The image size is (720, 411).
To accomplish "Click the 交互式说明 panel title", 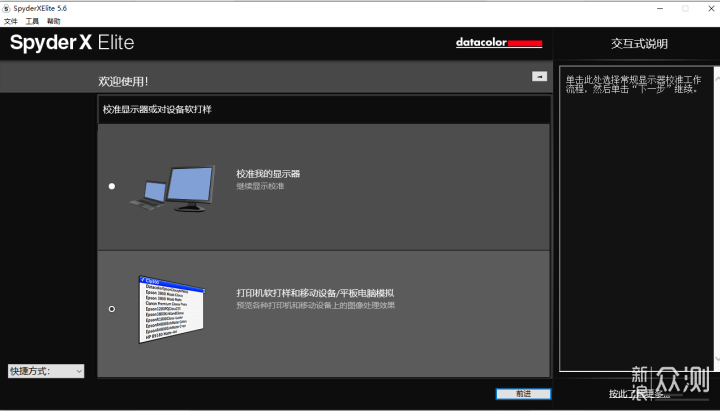I will (x=639, y=44).
